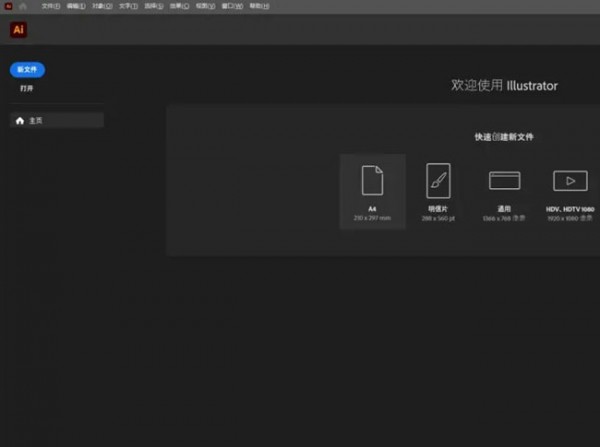Screen dimensions: 600x447
Task: Choose the A4 document preset icon
Action: coord(372,180)
